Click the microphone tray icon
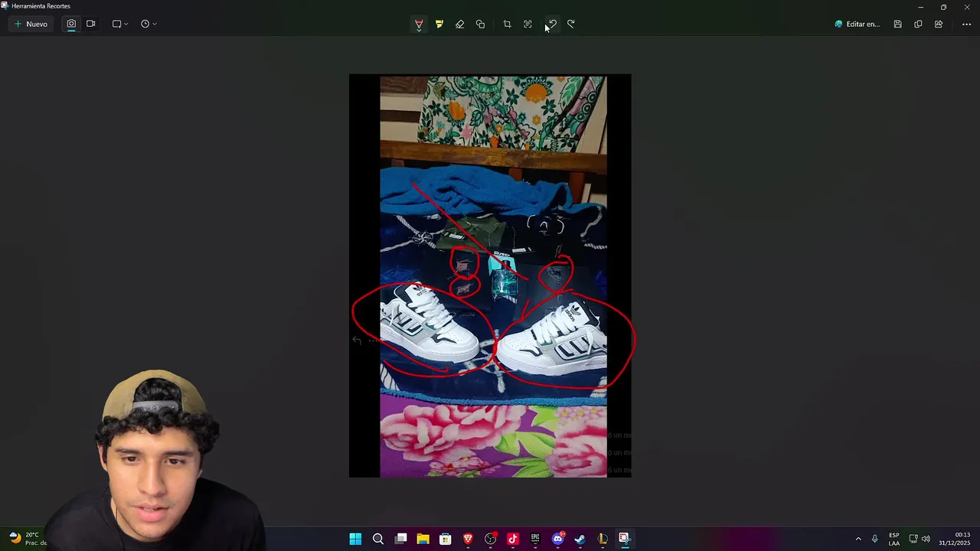Image resolution: width=980 pixels, height=551 pixels. [x=874, y=539]
